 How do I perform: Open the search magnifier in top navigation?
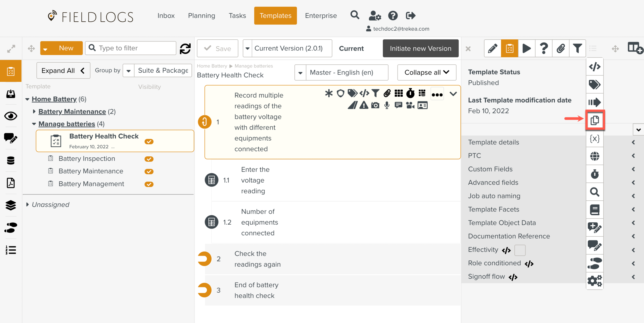coord(355,15)
